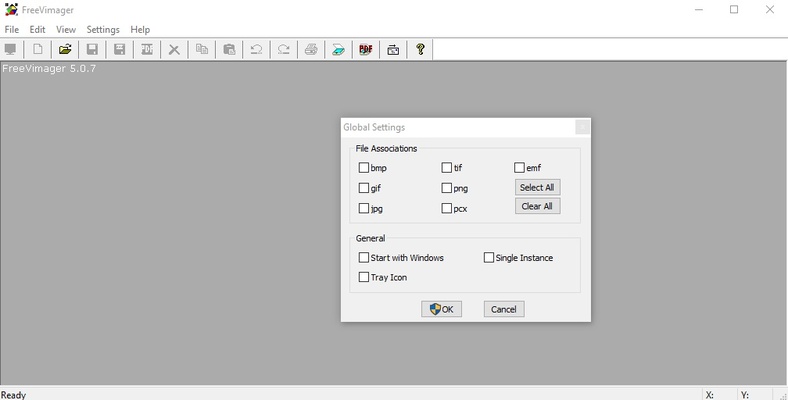Viewport: 788px width, 400px height.
Task: Open the Help menu
Action: coord(140,30)
